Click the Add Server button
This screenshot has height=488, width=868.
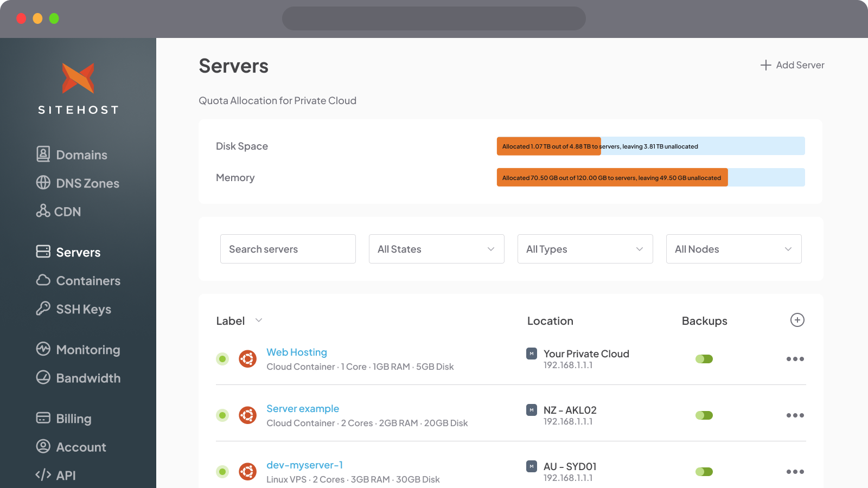(792, 65)
